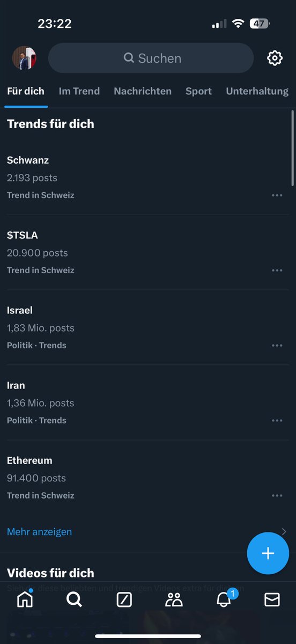Open more options for Ethereum trend
Image resolution: width=296 pixels, height=644 pixels.
click(277, 496)
